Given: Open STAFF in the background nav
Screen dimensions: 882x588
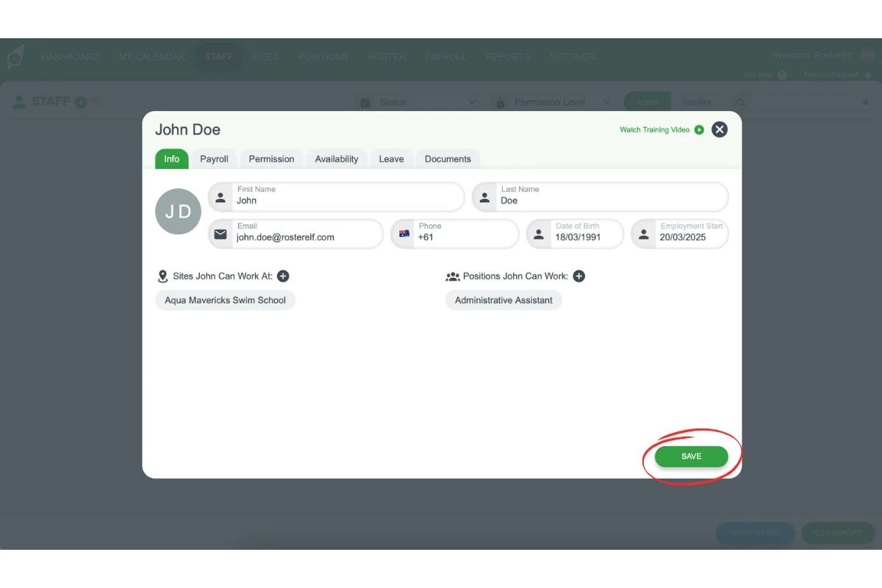Looking at the screenshot, I should click(219, 57).
